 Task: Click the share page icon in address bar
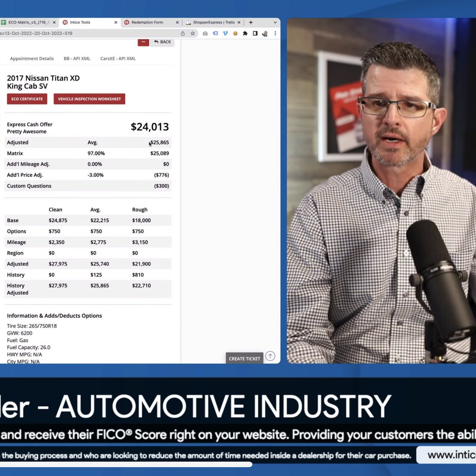(182, 33)
